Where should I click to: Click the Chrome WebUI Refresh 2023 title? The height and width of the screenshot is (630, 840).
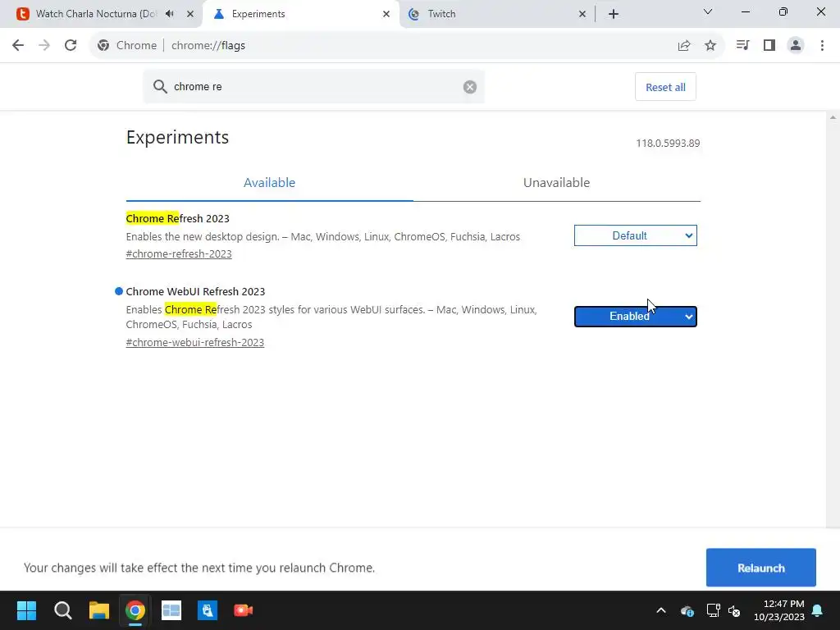195,291
